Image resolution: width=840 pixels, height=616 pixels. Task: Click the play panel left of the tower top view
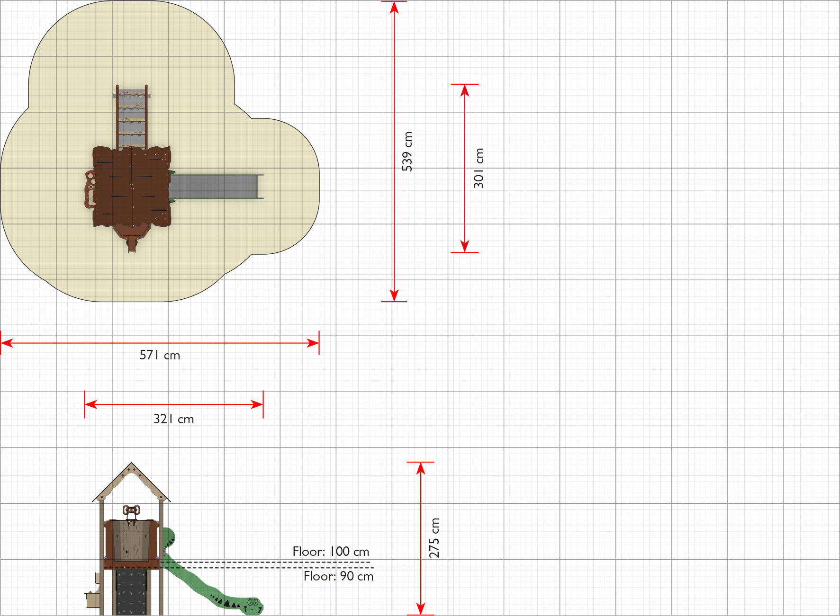click(x=90, y=189)
